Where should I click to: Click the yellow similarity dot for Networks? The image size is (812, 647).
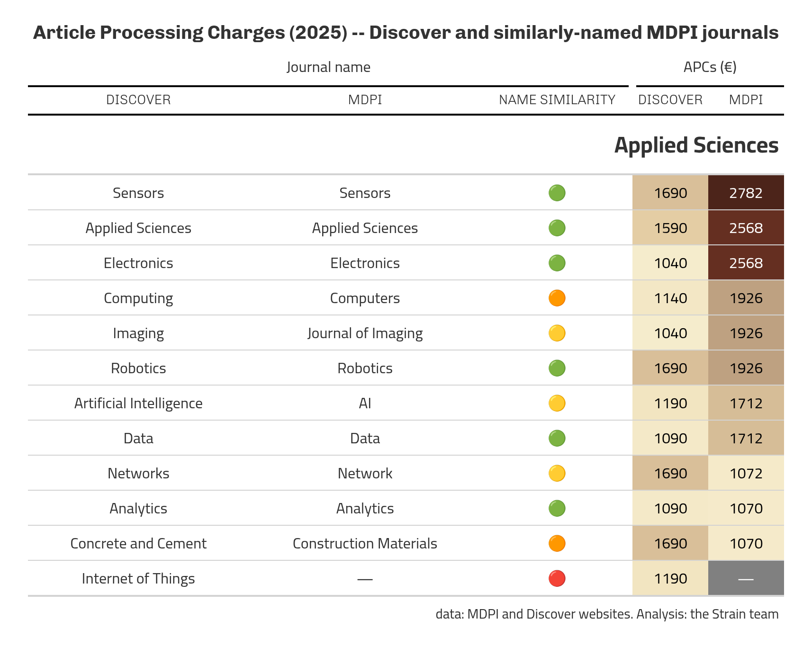click(557, 473)
